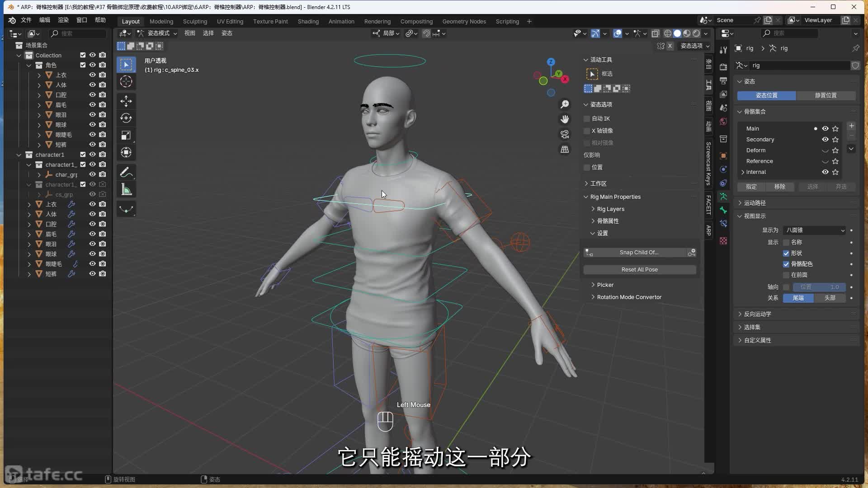
Task: Select the Annotate pencil tool
Action: click(x=126, y=172)
